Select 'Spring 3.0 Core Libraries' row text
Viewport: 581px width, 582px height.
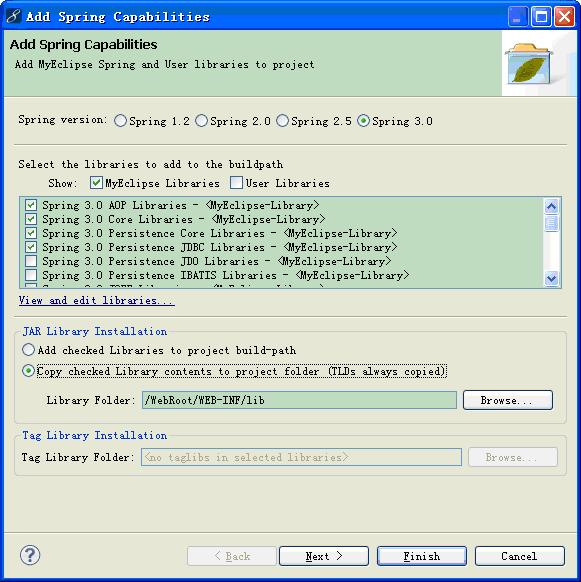click(x=184, y=219)
